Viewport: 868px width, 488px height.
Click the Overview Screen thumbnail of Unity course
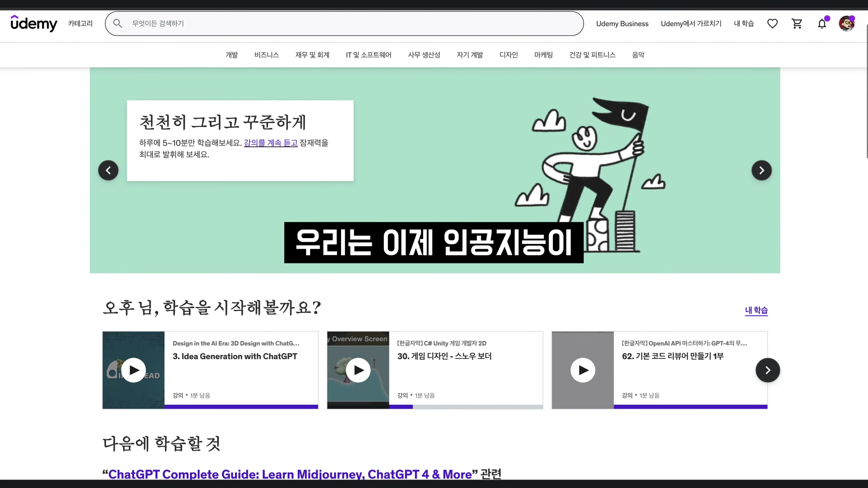358,370
